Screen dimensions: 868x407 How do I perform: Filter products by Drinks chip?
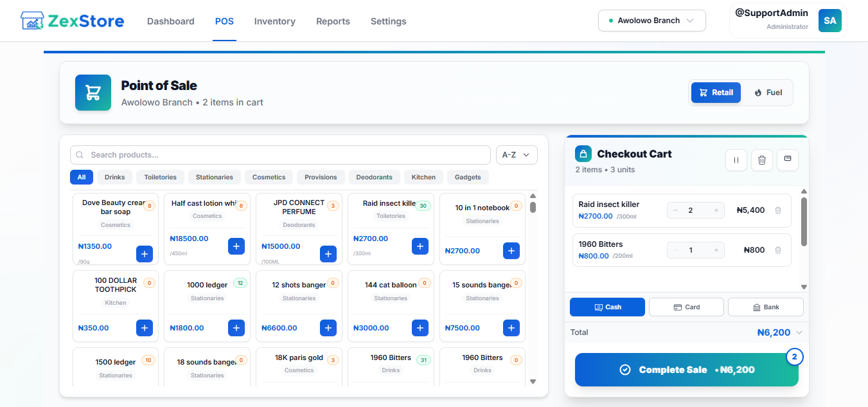coord(115,177)
